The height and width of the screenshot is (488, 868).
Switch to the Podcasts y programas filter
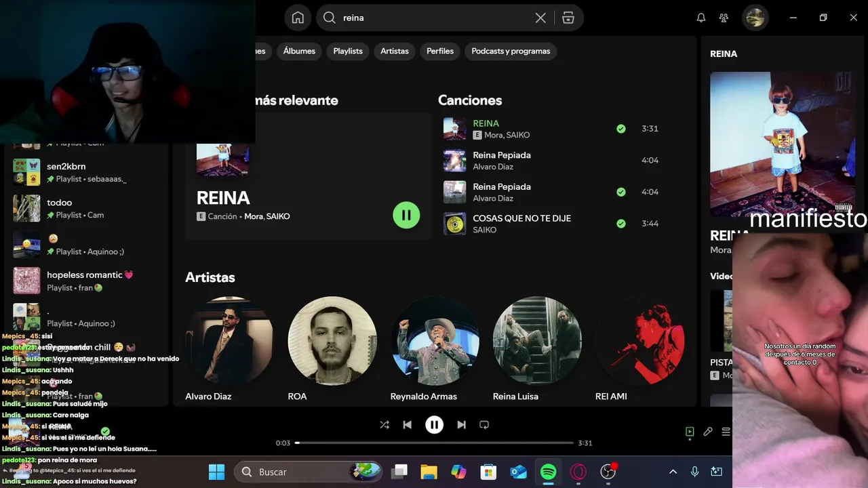click(x=511, y=52)
